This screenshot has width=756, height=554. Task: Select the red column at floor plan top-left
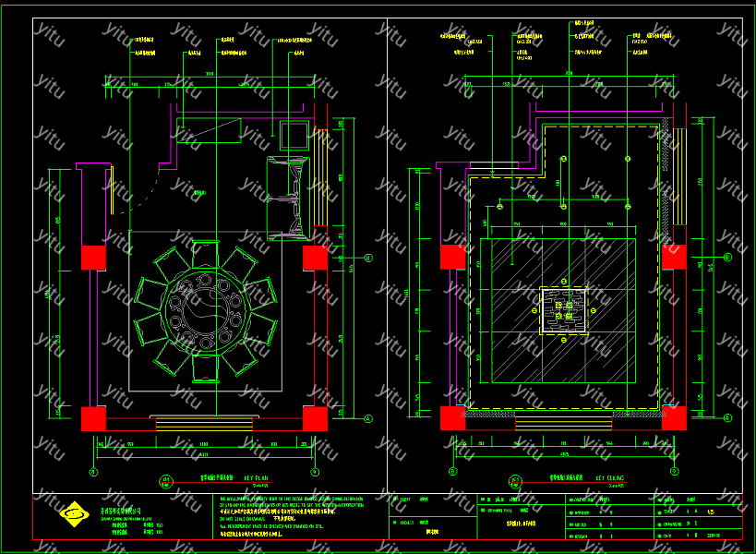click(x=93, y=257)
